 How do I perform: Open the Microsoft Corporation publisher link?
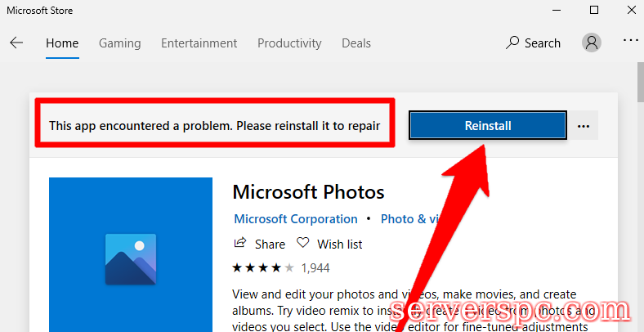pos(296,219)
